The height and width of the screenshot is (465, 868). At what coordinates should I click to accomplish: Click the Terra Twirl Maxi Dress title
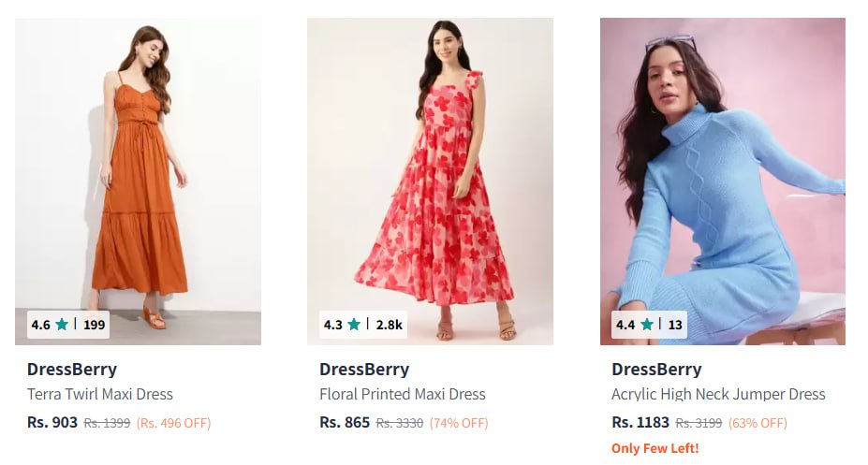(100, 394)
